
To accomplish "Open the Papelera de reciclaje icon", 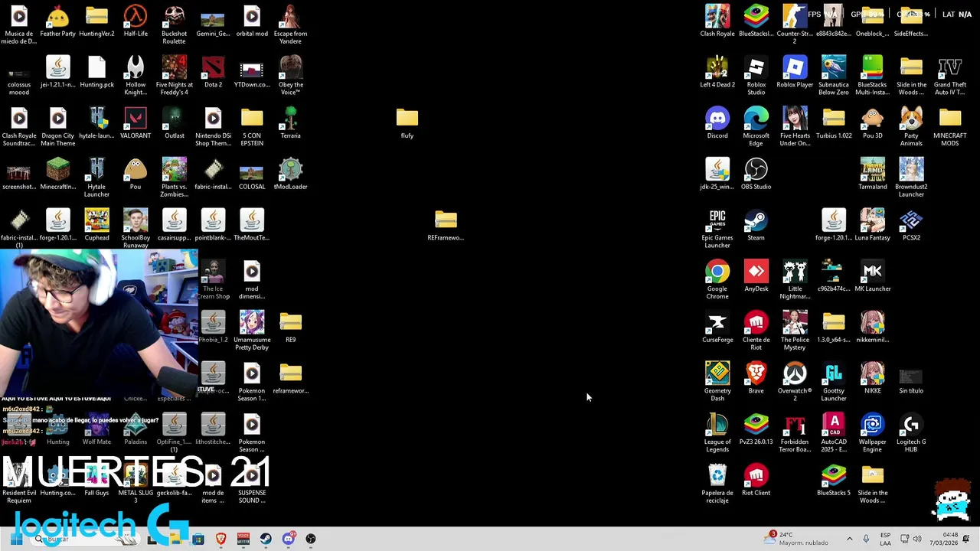I will coord(717,484).
